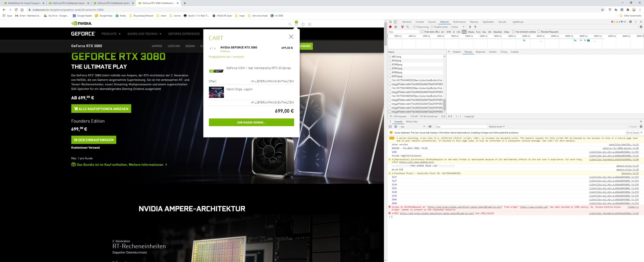Screen dimensions: 644x262
Task: Click Go to Issues button
Action: click(633, 133)
